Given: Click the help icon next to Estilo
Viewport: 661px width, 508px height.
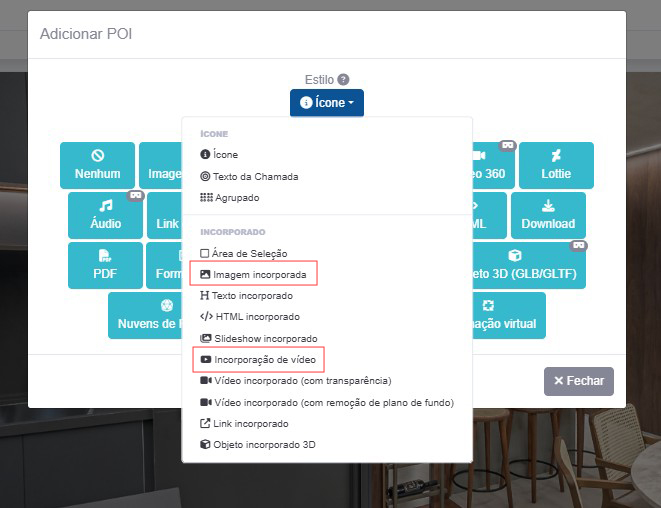Looking at the screenshot, I should pyautogui.click(x=343, y=80).
